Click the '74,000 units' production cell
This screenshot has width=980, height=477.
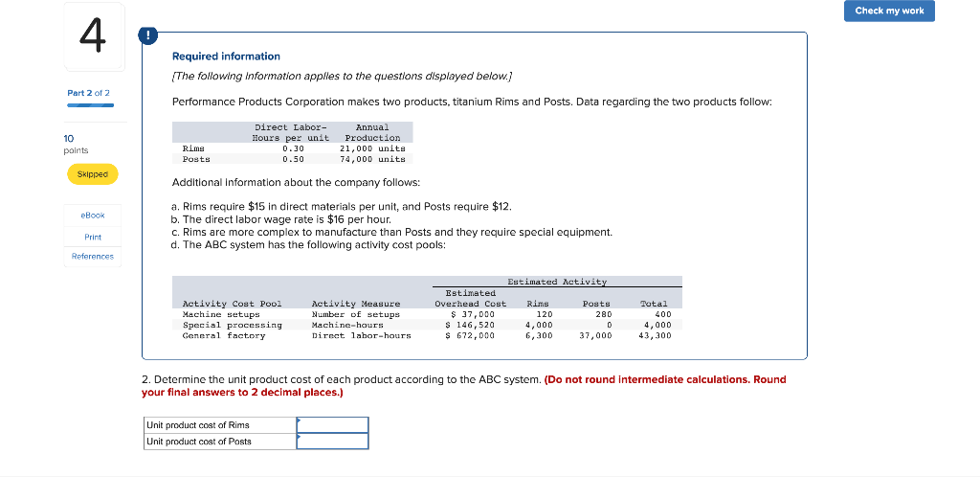pyautogui.click(x=372, y=159)
